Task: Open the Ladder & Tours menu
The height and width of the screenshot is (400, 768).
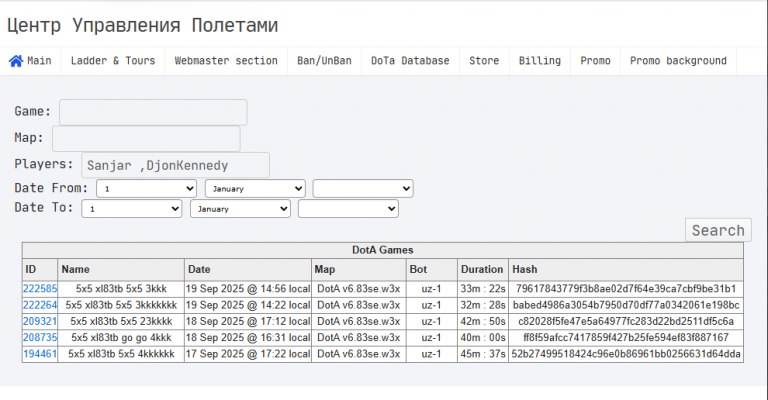Action: [113, 61]
